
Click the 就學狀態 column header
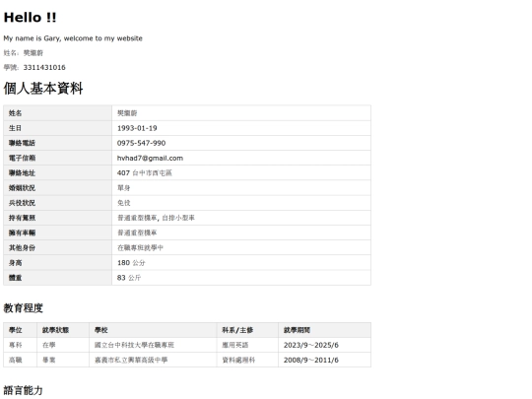click(55, 330)
